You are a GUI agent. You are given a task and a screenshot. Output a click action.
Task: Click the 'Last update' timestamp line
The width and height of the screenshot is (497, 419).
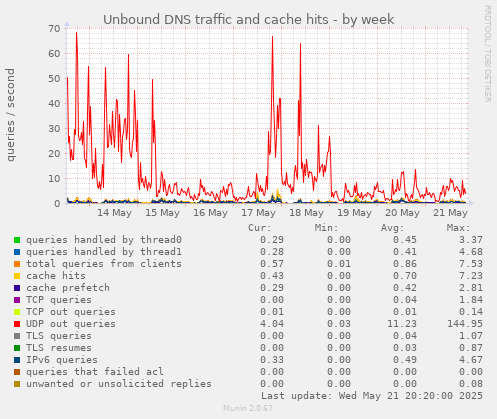[372, 396]
